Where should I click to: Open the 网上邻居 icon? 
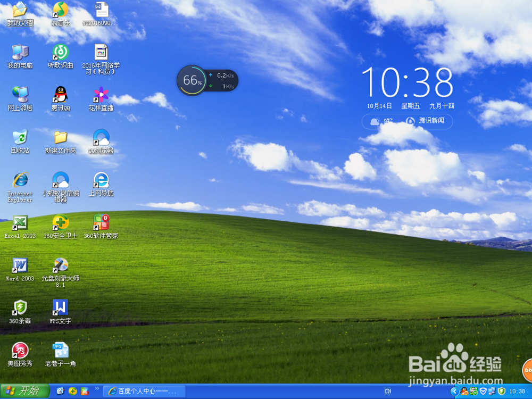20,99
